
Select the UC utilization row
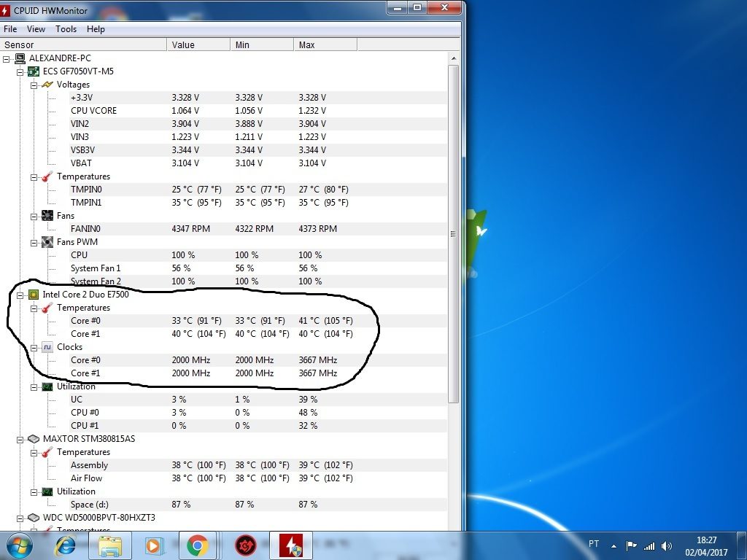(258, 400)
